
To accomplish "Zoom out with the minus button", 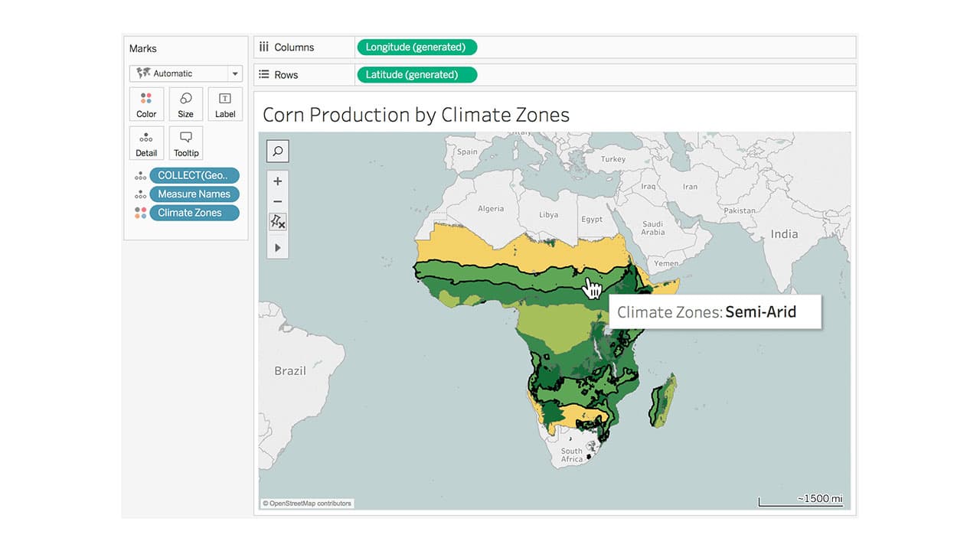I will click(x=277, y=201).
